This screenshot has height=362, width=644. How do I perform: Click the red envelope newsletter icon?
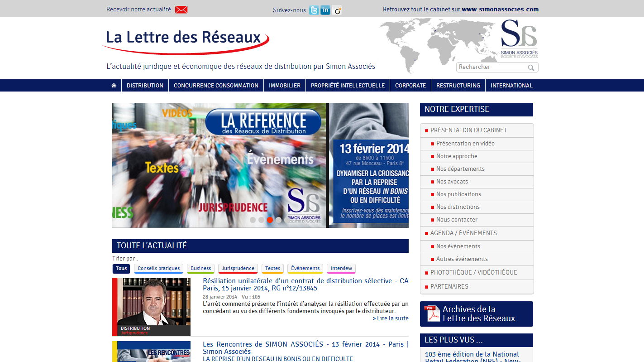tap(181, 10)
